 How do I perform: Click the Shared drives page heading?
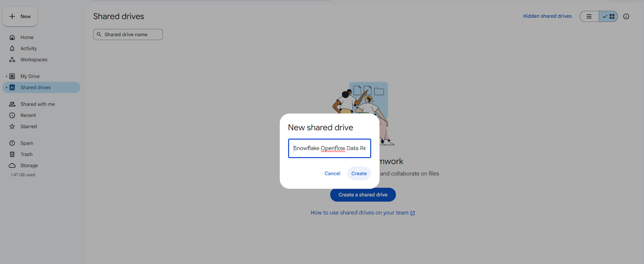coord(119,17)
